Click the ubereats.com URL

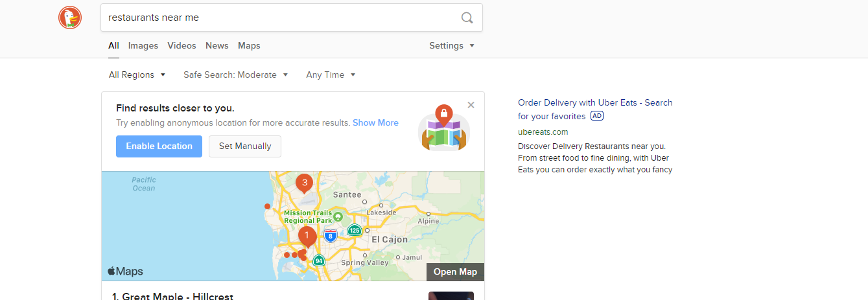coord(543,132)
